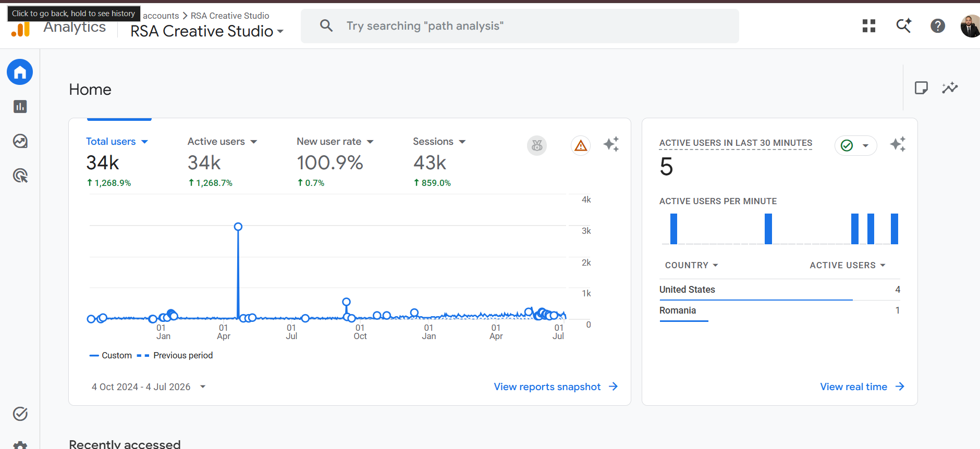This screenshot has width=980, height=449.
Task: Click the Previous period legend entry
Action: click(175, 355)
